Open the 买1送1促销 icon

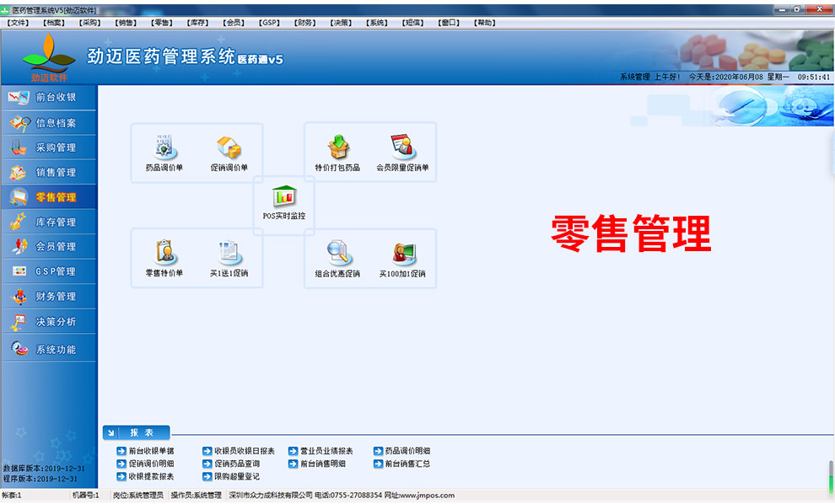tap(229, 260)
